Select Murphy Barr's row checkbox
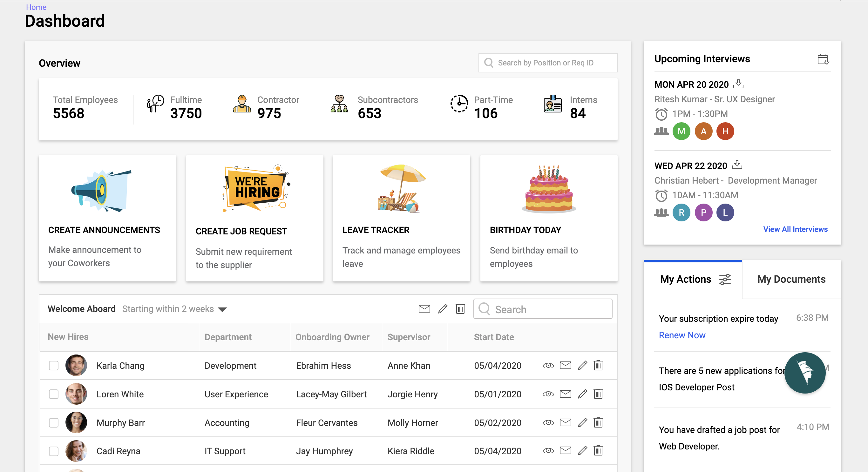 point(54,422)
